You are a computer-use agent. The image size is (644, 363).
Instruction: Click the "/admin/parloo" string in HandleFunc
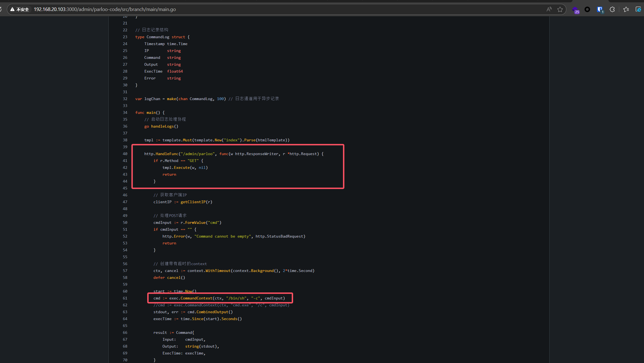197,154
